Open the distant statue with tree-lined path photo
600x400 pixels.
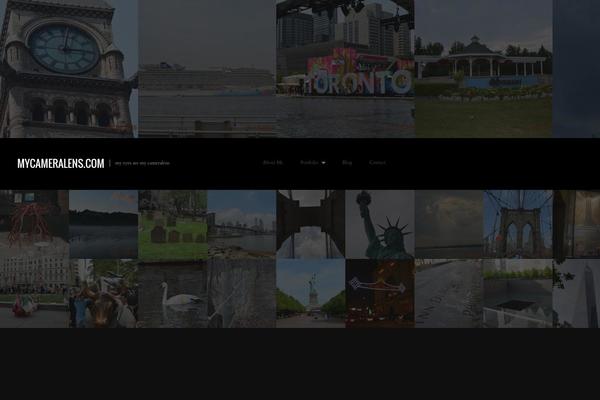(311, 293)
